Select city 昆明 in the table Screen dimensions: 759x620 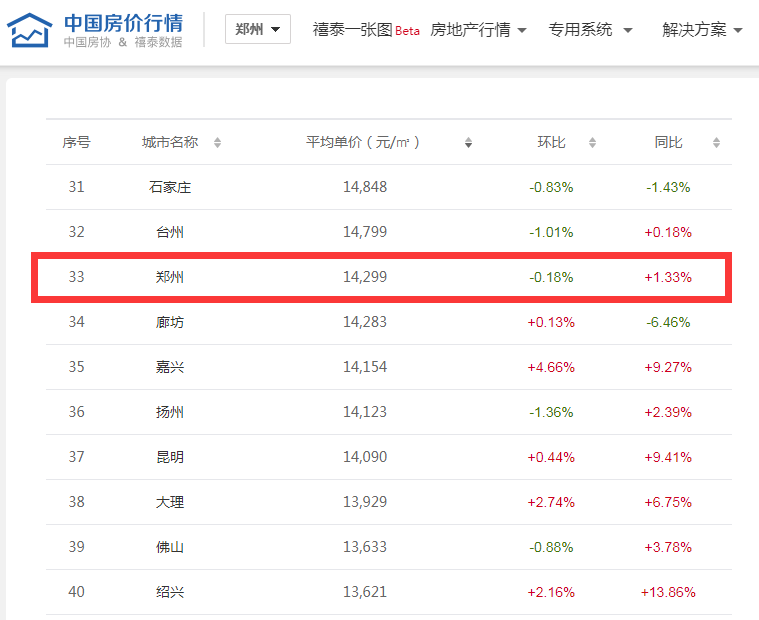170,457
